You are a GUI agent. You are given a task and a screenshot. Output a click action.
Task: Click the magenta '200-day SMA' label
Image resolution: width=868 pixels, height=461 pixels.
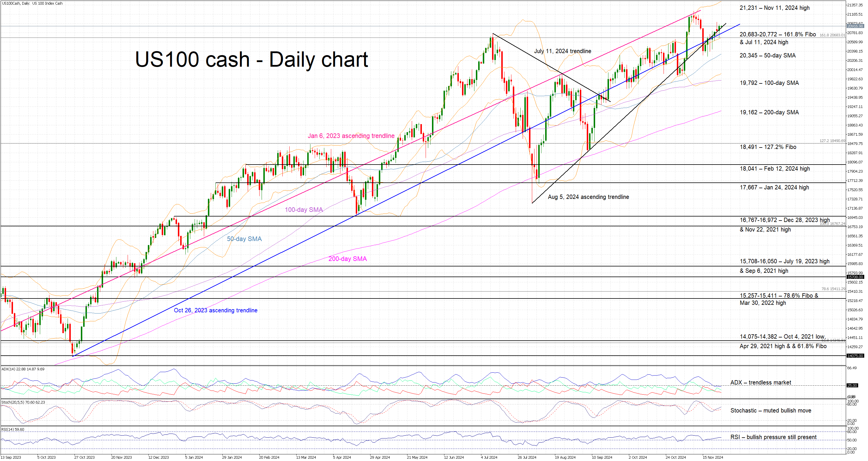tap(347, 259)
